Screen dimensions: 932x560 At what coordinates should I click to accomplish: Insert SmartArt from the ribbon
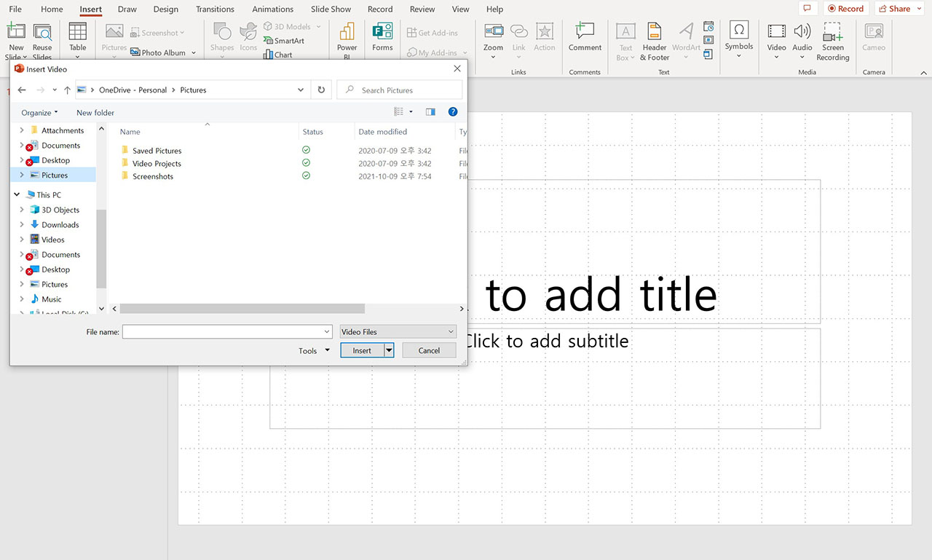click(x=283, y=41)
